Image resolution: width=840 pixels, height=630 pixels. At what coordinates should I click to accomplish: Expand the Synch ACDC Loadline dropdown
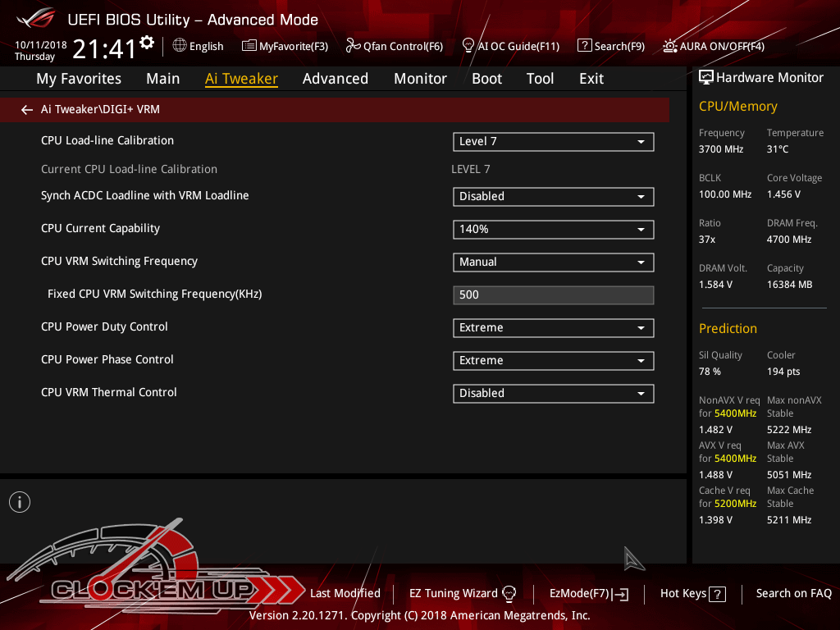(553, 197)
